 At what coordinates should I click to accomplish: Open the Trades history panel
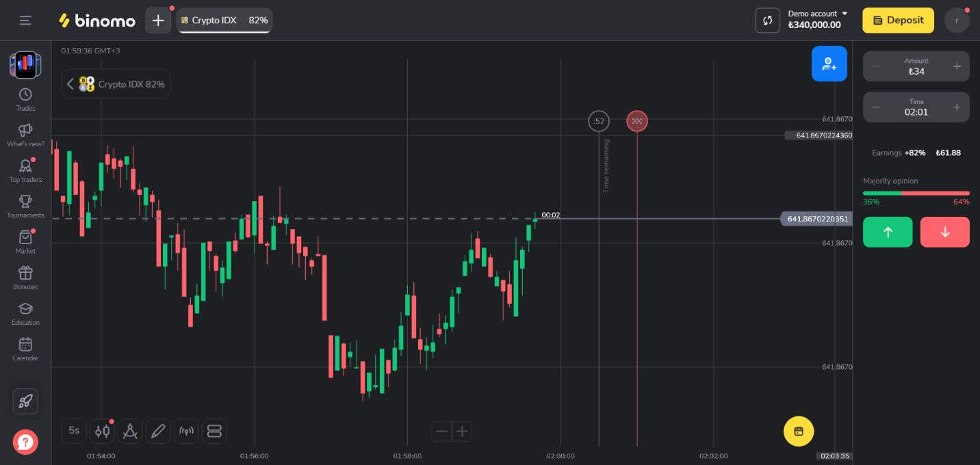25,99
